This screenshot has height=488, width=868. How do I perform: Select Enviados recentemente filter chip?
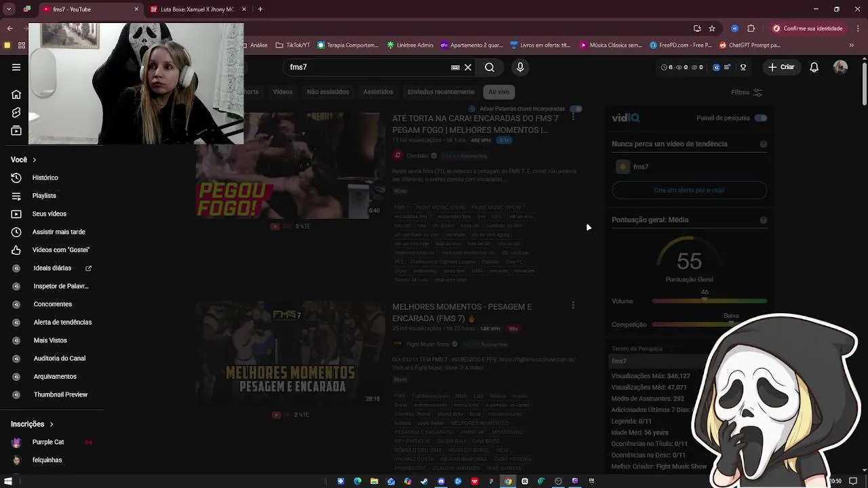click(441, 91)
